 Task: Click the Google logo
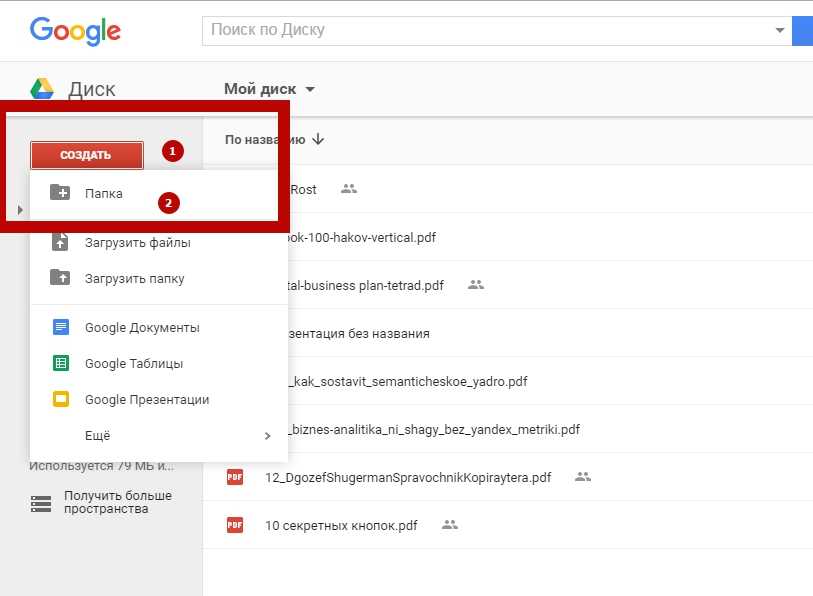pyautogui.click(x=75, y=31)
